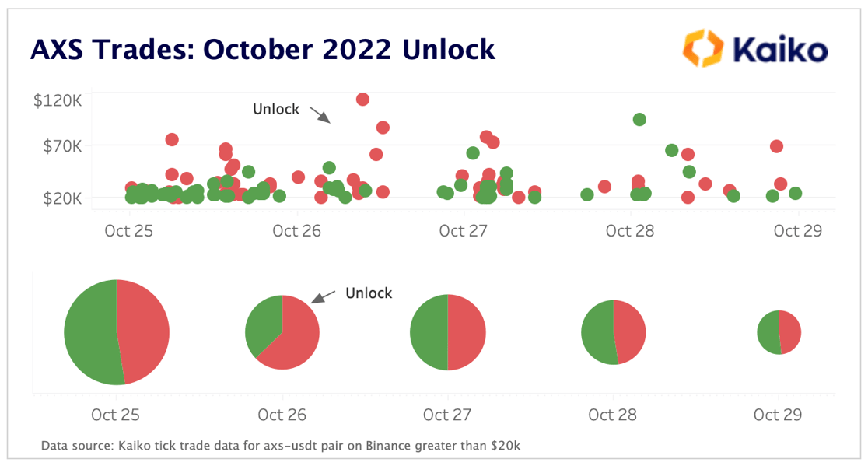868x466 pixels.
Task: Select the red half of the Oct 27 pie
Action: click(x=467, y=333)
